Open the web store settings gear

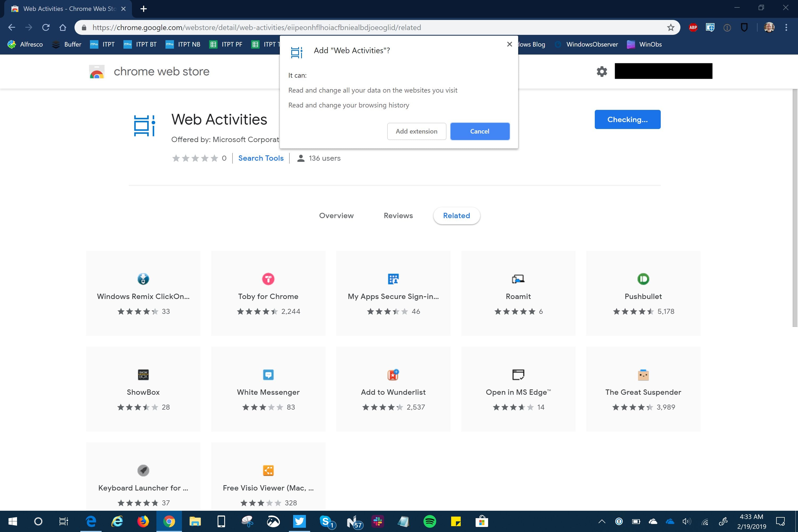tap(601, 71)
